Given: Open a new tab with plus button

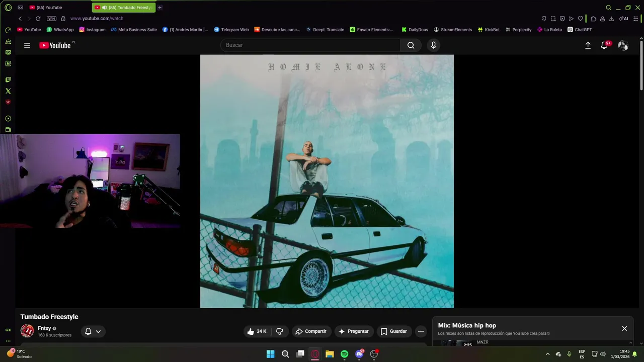Looking at the screenshot, I should [160, 8].
